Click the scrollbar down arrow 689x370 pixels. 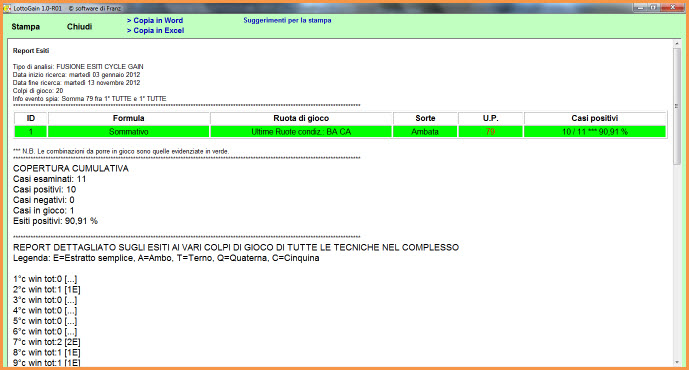point(677,362)
